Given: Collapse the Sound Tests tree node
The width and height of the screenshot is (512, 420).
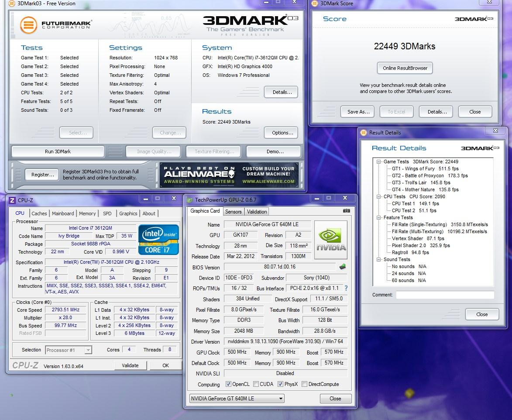Looking at the screenshot, I should click(x=379, y=260).
